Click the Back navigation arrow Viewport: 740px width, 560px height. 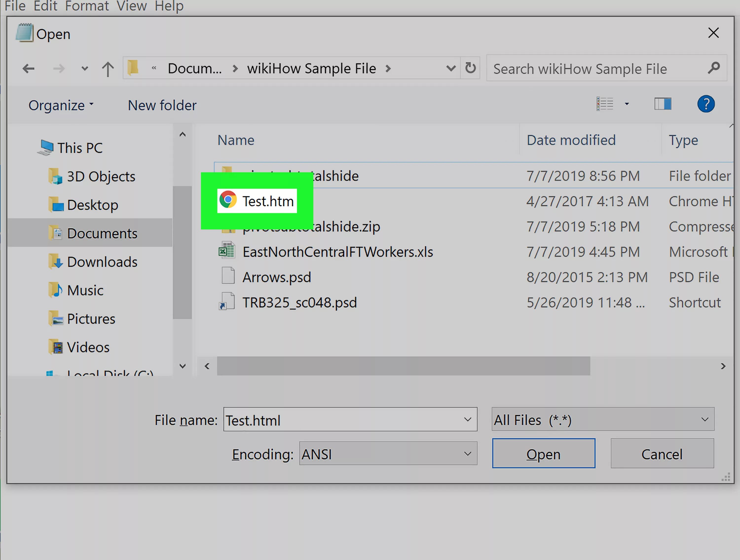click(28, 69)
